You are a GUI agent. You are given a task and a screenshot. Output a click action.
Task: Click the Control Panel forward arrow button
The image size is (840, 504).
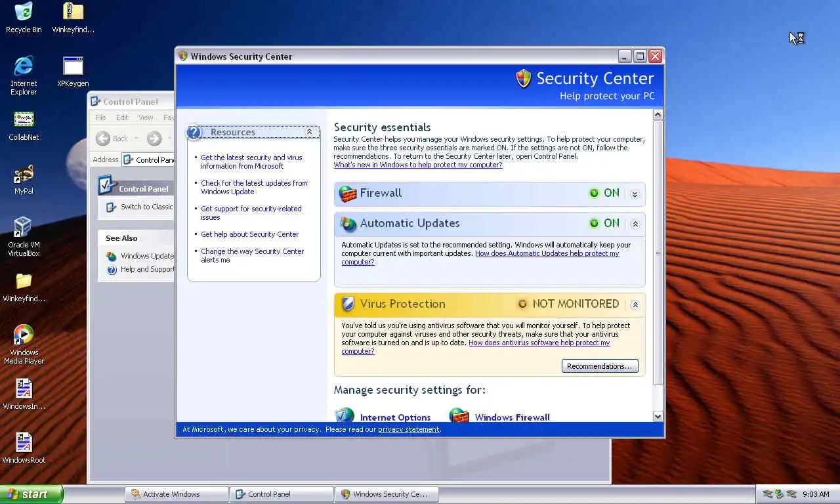tap(154, 138)
